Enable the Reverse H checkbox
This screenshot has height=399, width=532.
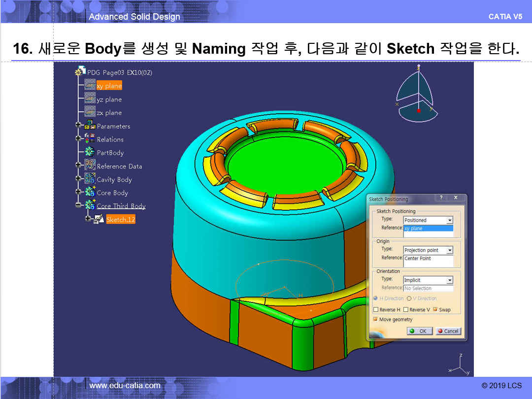[376, 310]
